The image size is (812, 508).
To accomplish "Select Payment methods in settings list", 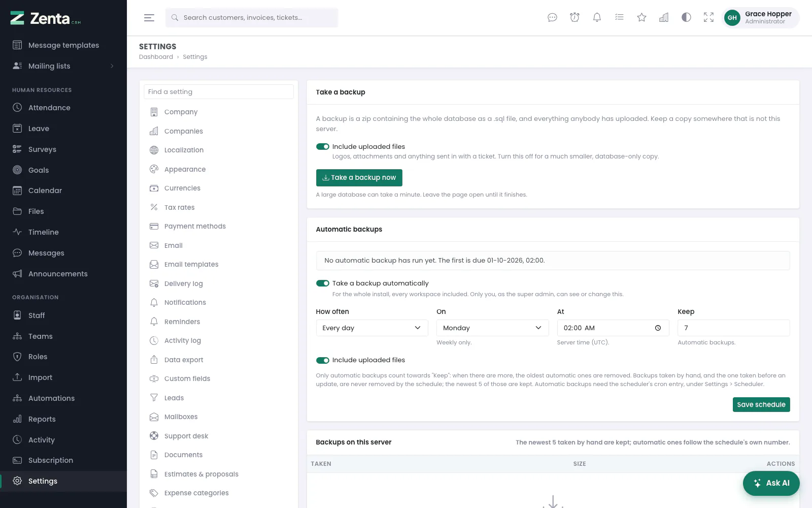I will click(219, 227).
